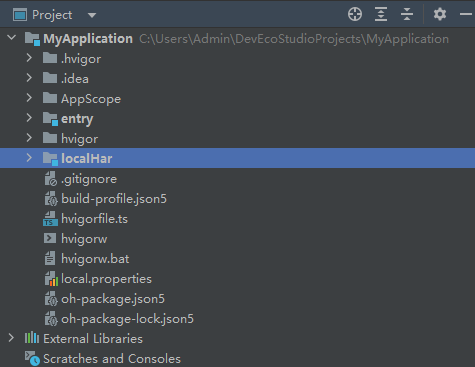Click the hvigorw shell script icon
This screenshot has width=475, height=367.
50,238
